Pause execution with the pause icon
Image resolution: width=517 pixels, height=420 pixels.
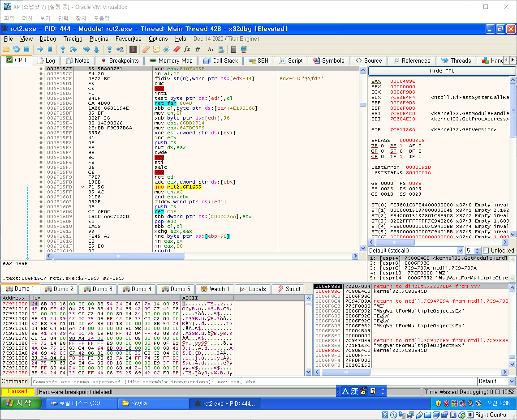point(50,49)
